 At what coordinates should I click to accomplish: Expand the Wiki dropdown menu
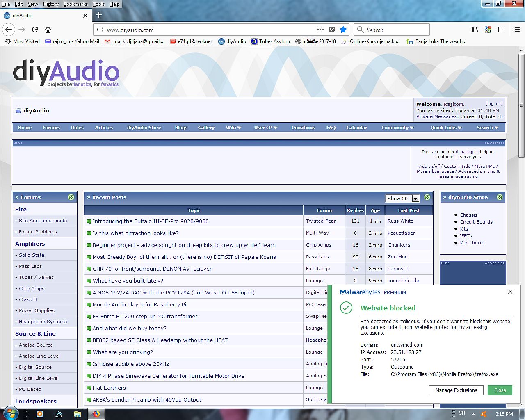point(233,128)
